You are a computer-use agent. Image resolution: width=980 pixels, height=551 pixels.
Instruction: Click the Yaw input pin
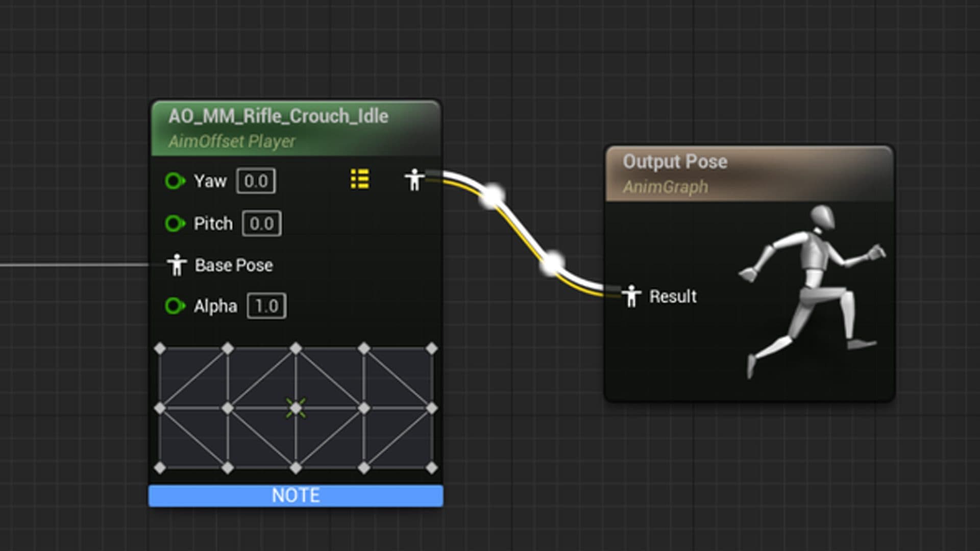tap(175, 181)
